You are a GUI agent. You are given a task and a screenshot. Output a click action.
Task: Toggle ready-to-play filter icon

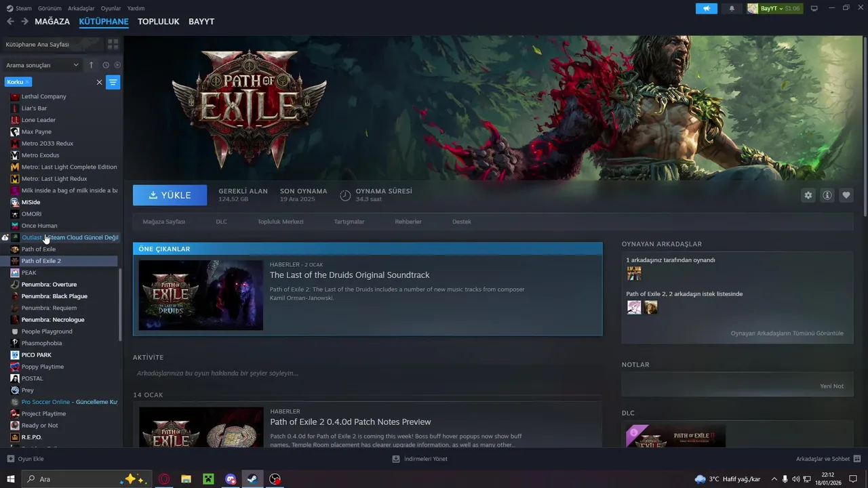[117, 65]
